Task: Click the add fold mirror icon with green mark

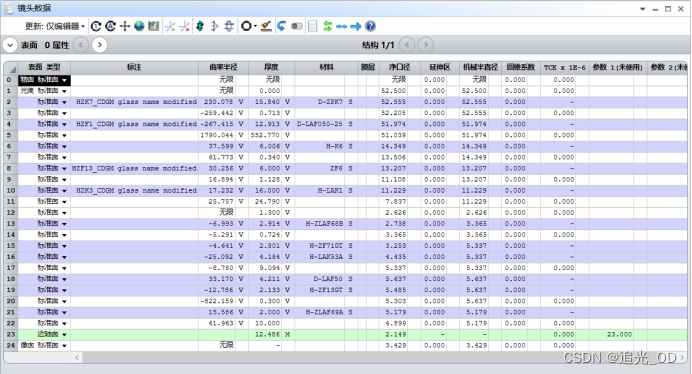Action: pyautogui.click(x=170, y=26)
